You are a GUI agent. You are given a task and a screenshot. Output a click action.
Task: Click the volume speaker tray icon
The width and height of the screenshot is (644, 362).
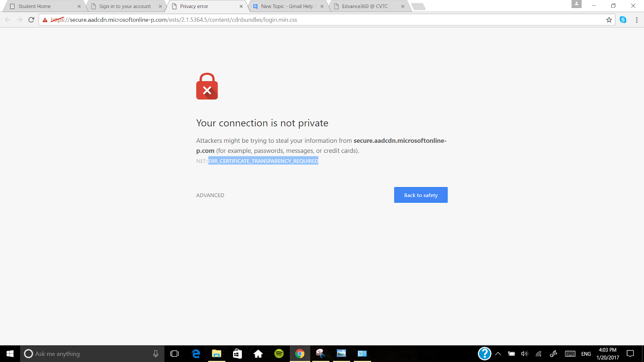click(524, 354)
